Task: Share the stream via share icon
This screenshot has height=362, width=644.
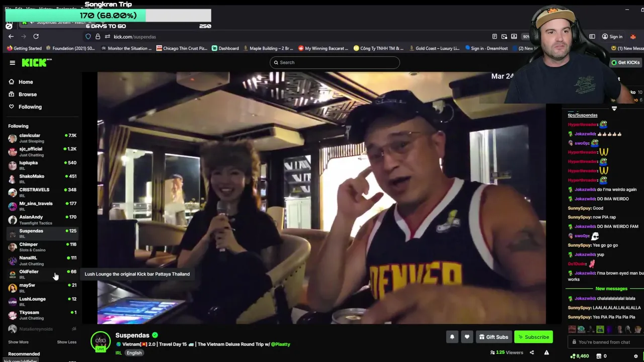Action: (531, 352)
